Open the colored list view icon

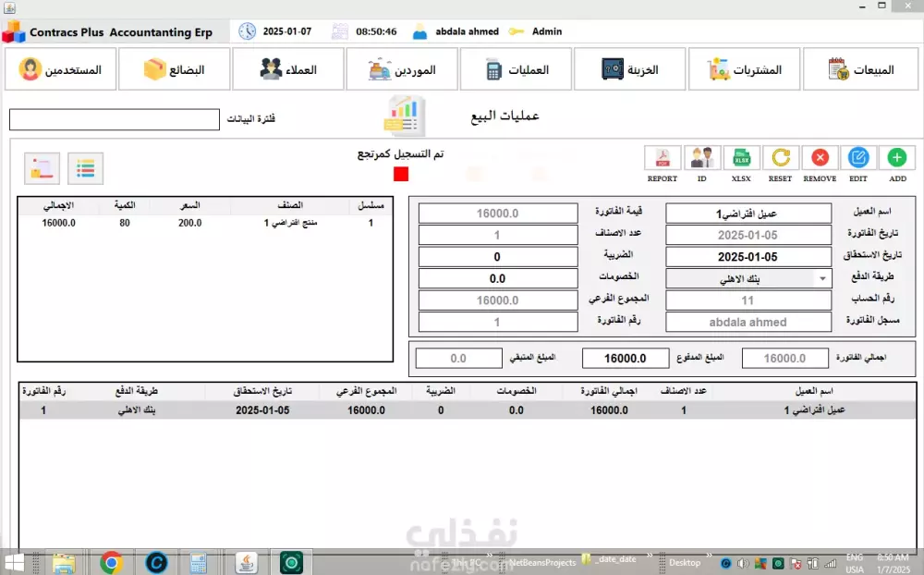pos(86,168)
